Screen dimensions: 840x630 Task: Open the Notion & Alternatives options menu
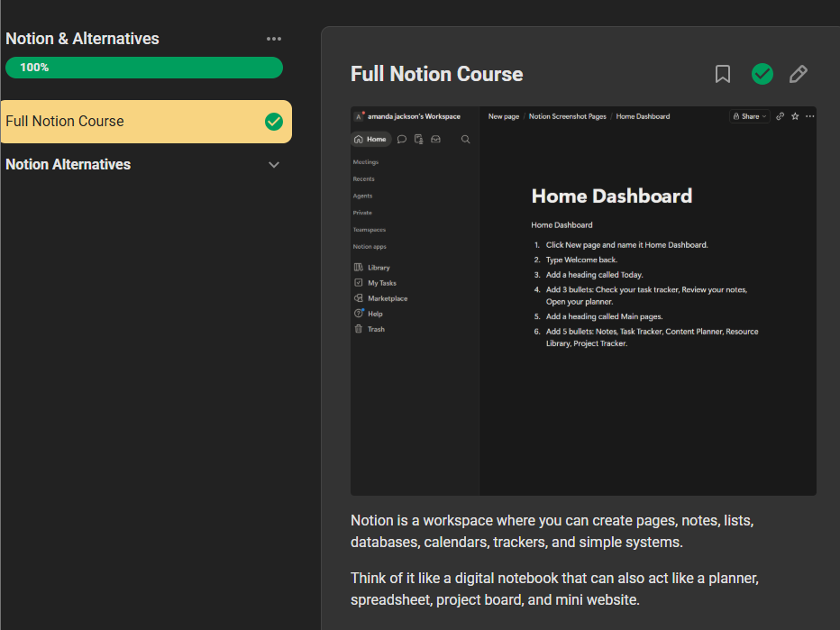pos(274,39)
